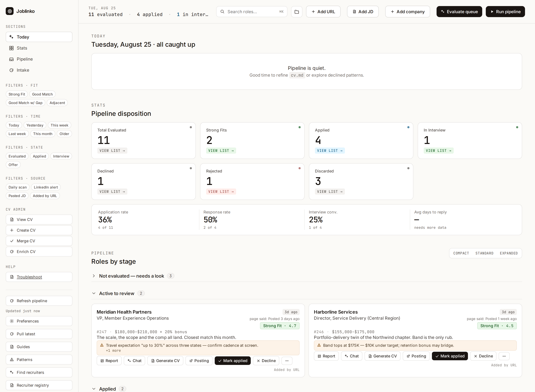Viewport: 535px width, 392px height.
Task: Open more actions on Harborline Services card
Action: pyautogui.click(x=504, y=356)
